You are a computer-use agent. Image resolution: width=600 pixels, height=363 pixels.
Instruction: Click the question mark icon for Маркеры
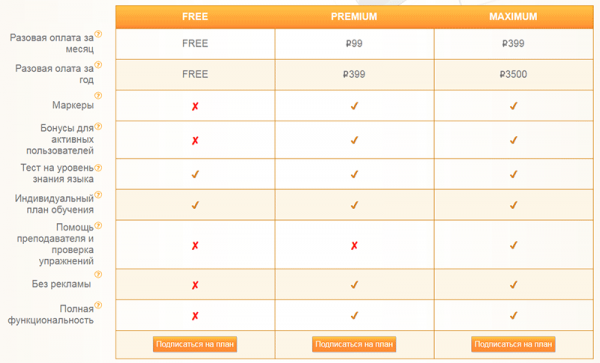click(x=98, y=96)
